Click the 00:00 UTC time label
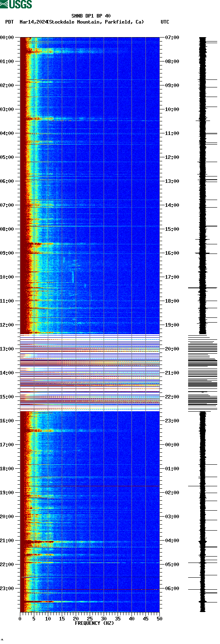220x644 pixels. [172, 445]
